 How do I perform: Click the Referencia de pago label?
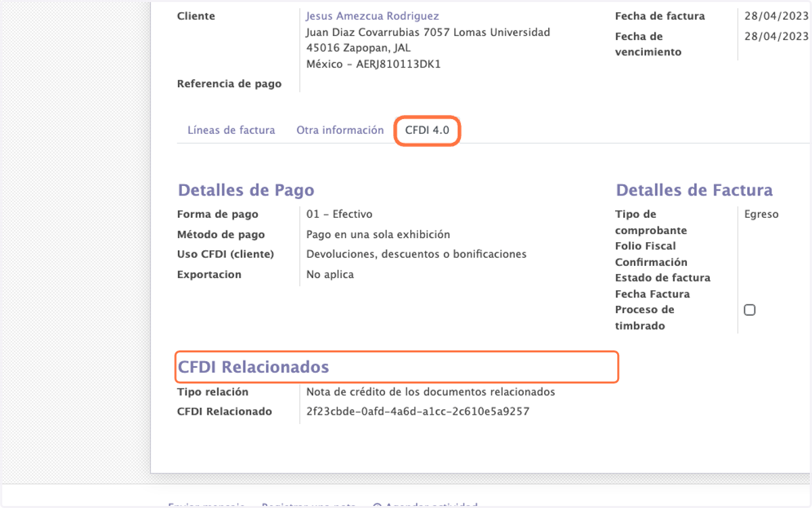[x=229, y=84]
